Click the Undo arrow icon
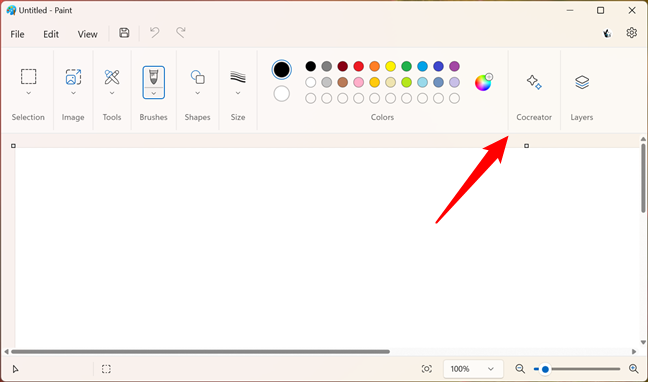Screen dimensions: 648x382 (155, 33)
